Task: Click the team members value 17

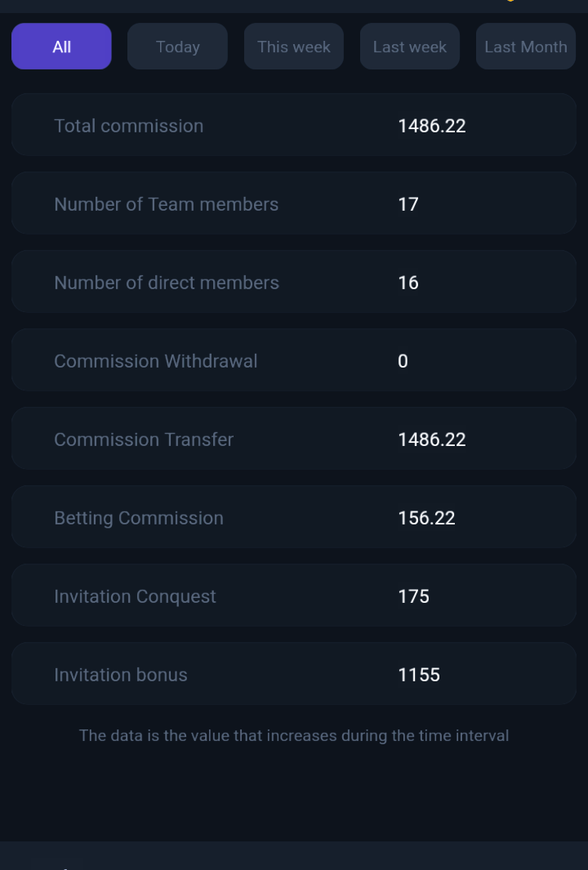Action: tap(408, 204)
